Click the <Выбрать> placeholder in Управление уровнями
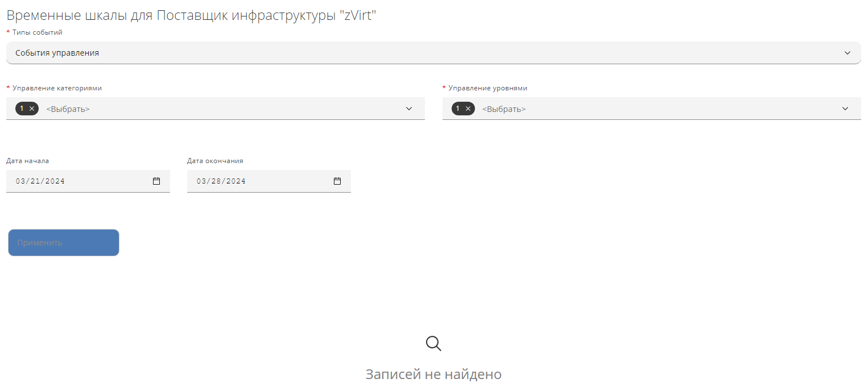 click(504, 109)
